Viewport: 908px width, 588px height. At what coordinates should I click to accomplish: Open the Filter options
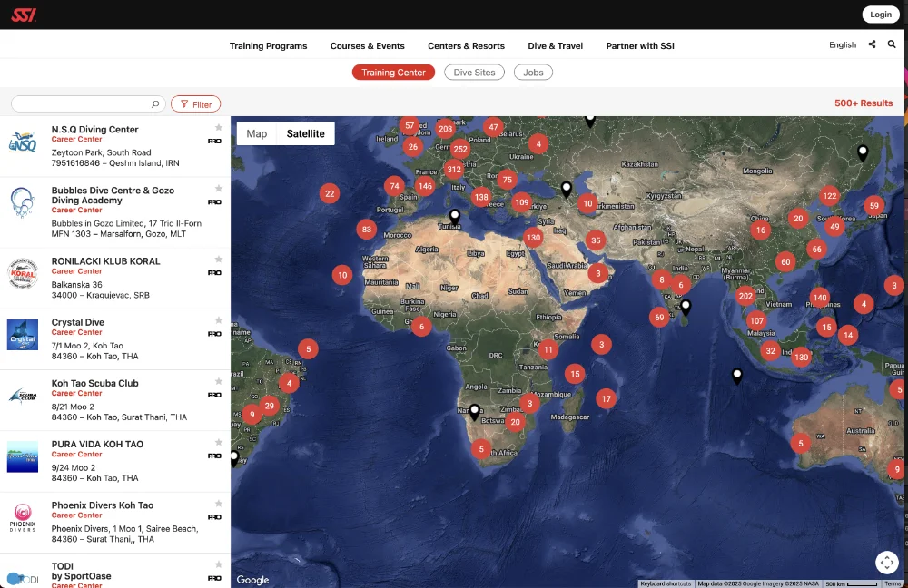(x=196, y=104)
